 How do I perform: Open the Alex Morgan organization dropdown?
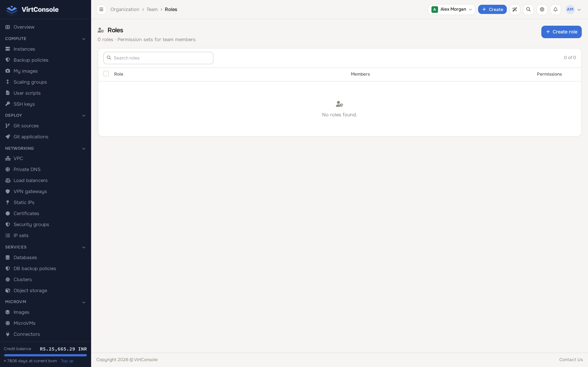[451, 10]
